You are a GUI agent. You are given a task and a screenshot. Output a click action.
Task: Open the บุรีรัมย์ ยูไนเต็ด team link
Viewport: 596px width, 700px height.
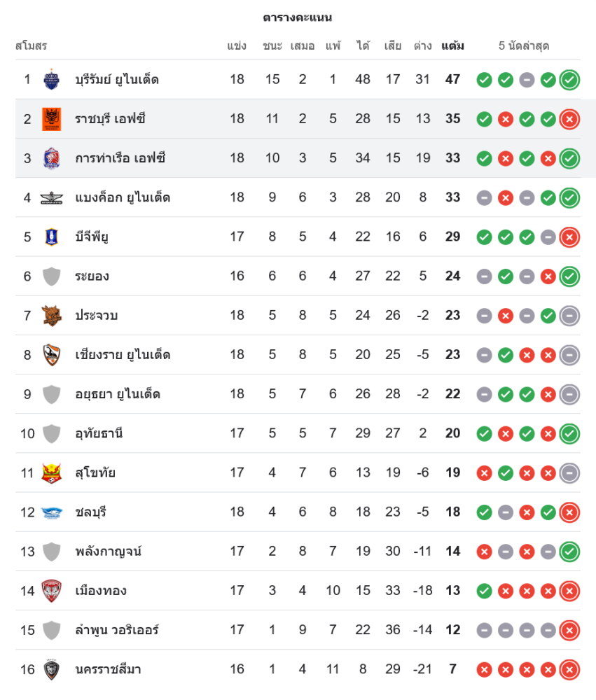pyautogui.click(x=117, y=80)
